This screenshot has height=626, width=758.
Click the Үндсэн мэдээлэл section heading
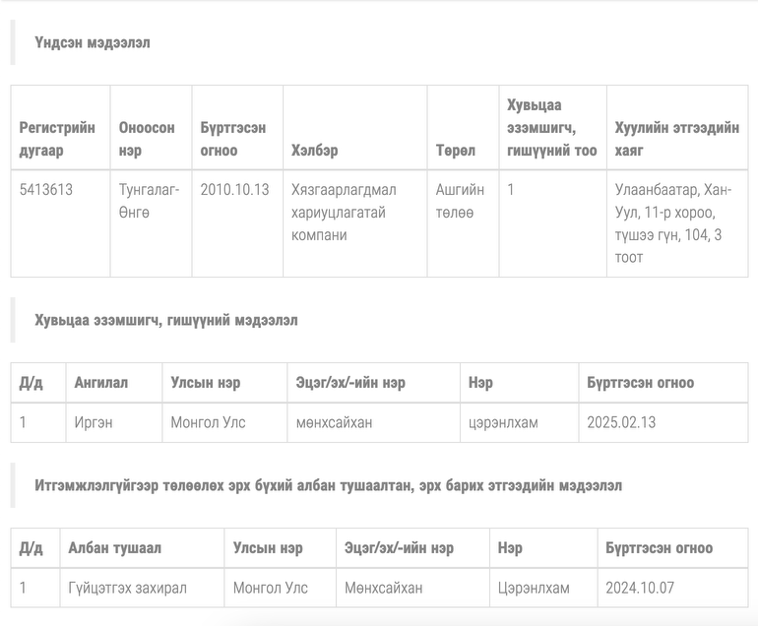(92, 43)
